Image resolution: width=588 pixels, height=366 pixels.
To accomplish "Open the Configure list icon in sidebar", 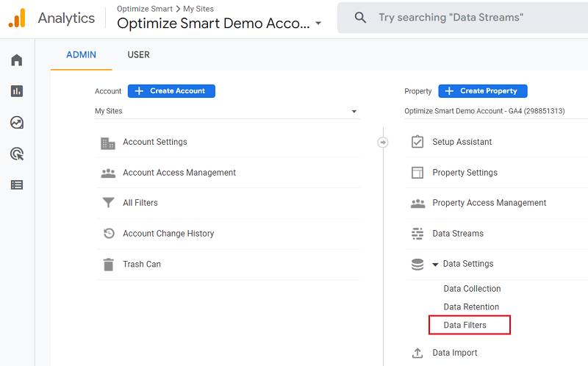I will click(17, 185).
